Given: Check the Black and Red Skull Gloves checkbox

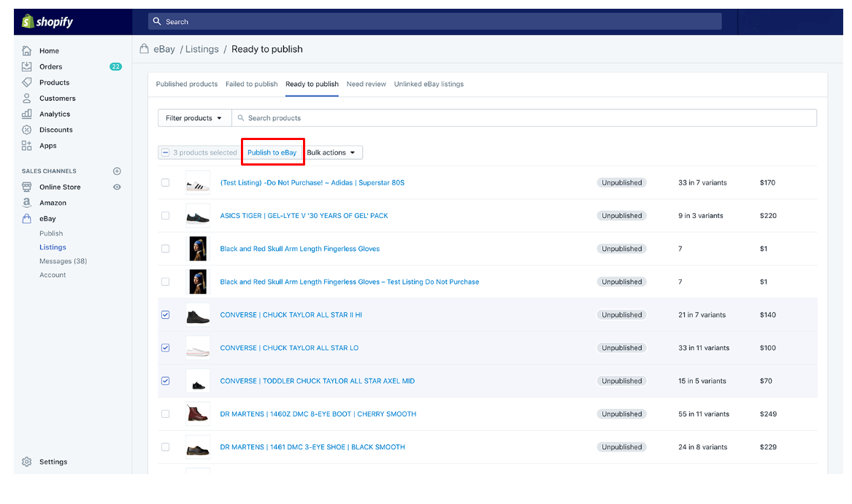Looking at the screenshot, I should coord(165,249).
